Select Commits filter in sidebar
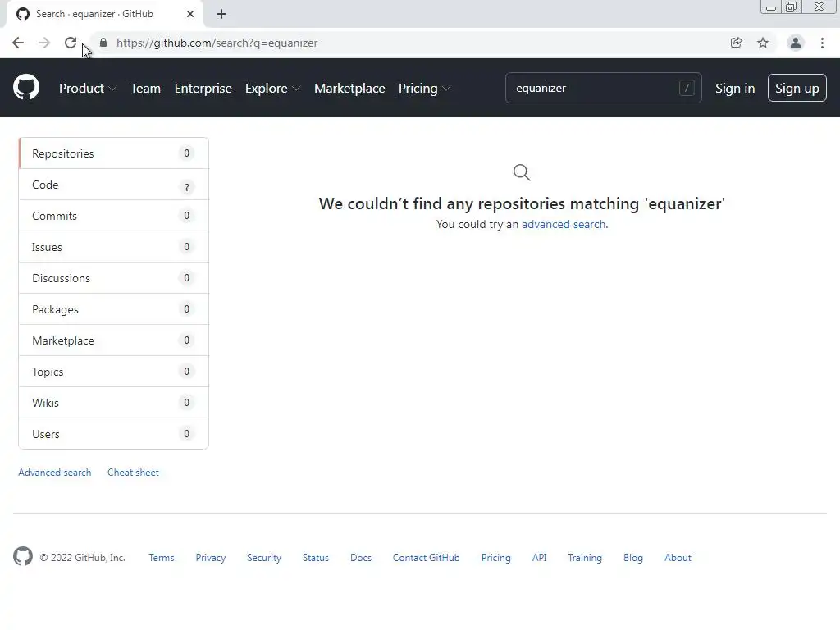This screenshot has height=630, width=840. 113,216
